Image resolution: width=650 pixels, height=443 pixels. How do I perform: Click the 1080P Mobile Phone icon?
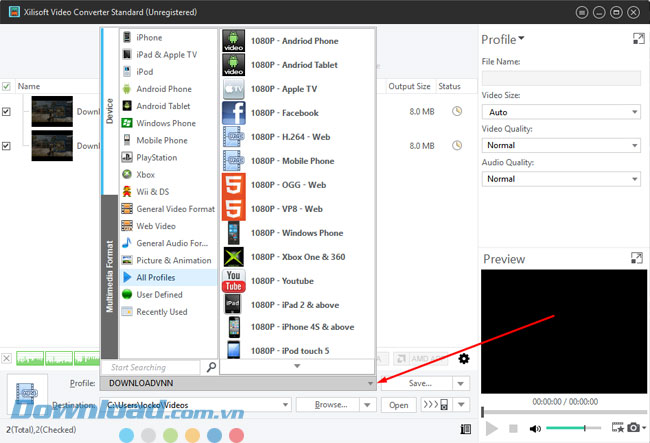234,161
